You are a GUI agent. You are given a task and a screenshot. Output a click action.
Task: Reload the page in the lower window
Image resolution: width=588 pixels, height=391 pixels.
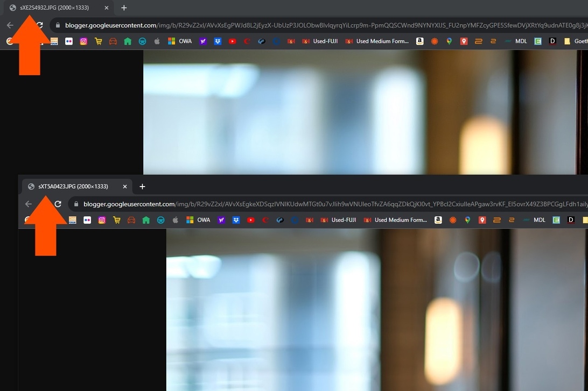[x=58, y=204]
